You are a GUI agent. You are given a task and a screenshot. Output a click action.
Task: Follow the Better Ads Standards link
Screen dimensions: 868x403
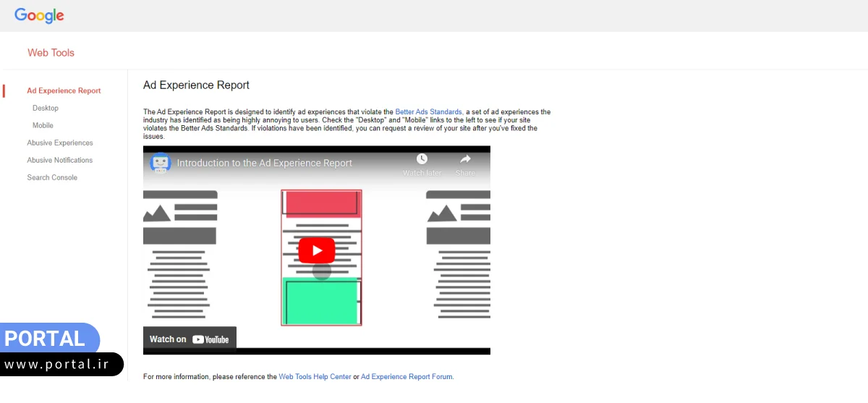click(428, 112)
